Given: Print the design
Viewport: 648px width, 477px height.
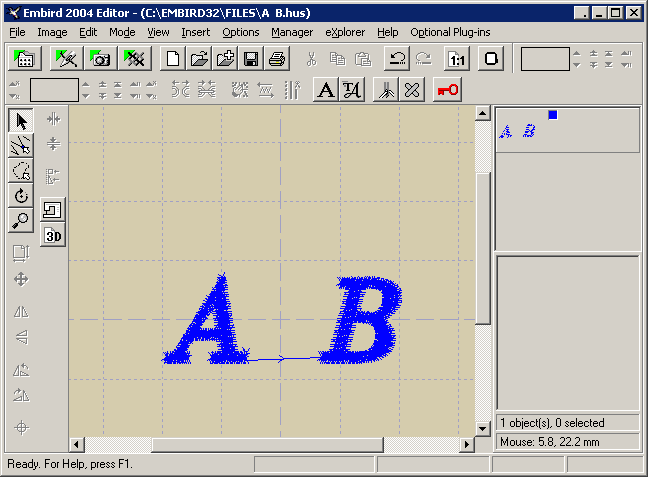Looking at the screenshot, I should 277,59.
